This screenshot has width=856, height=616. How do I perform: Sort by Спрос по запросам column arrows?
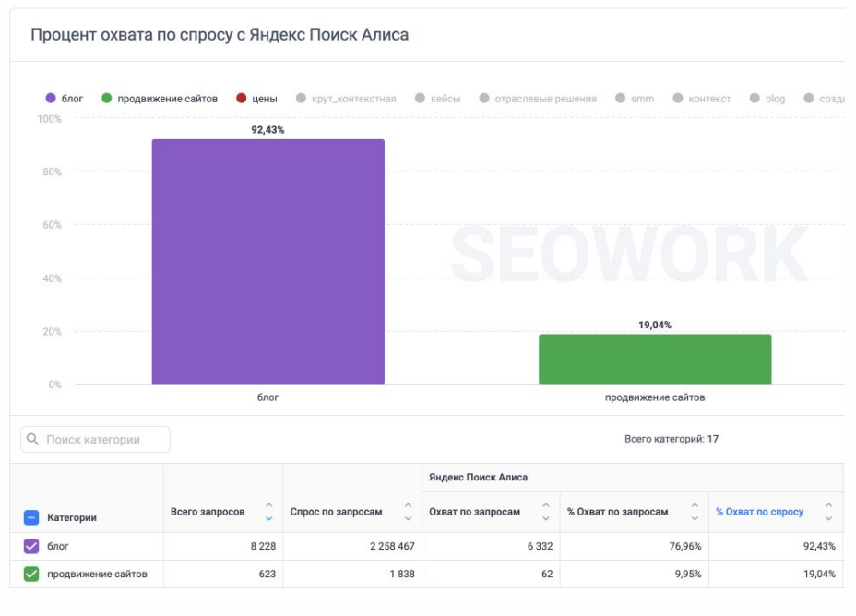pyautogui.click(x=408, y=512)
